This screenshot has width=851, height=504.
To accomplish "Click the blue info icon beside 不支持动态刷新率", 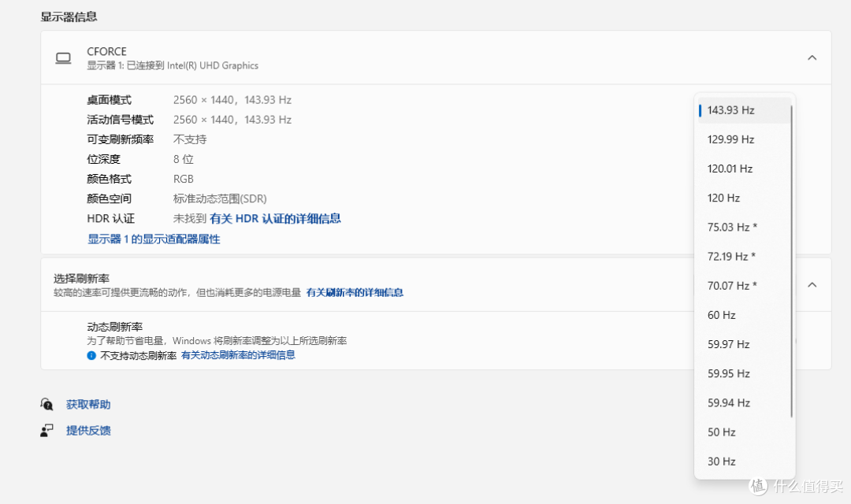I will 91,355.
